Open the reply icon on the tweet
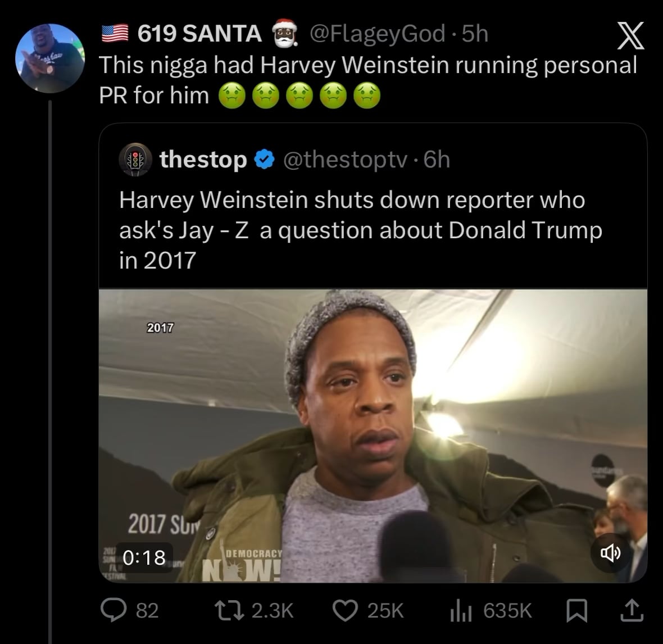The height and width of the screenshot is (644, 663). [113, 610]
